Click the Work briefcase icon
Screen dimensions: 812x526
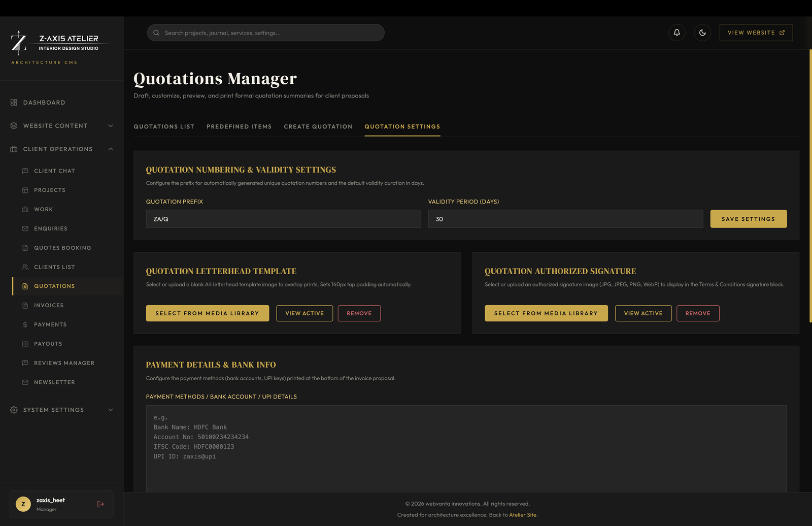click(25, 210)
